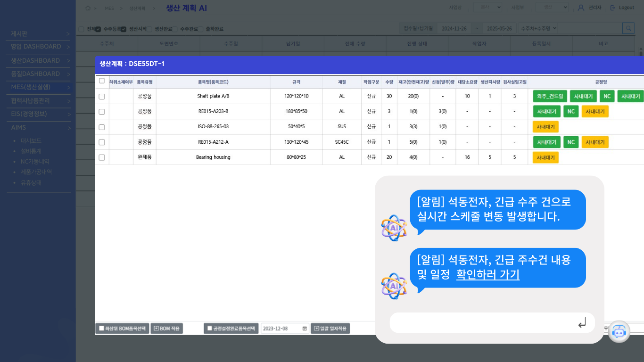Screen dimensions: 644x362
Task: Follow the 확인하러 가기 link
Action: 488,274
